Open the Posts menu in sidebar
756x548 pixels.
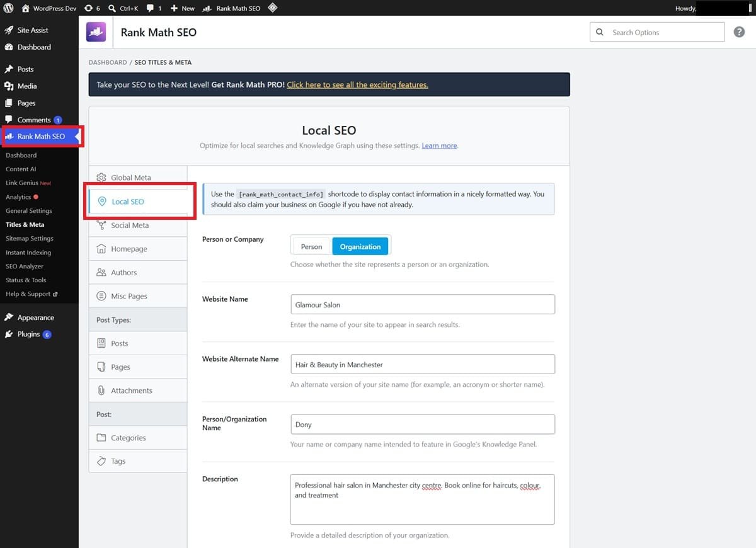tap(39, 69)
